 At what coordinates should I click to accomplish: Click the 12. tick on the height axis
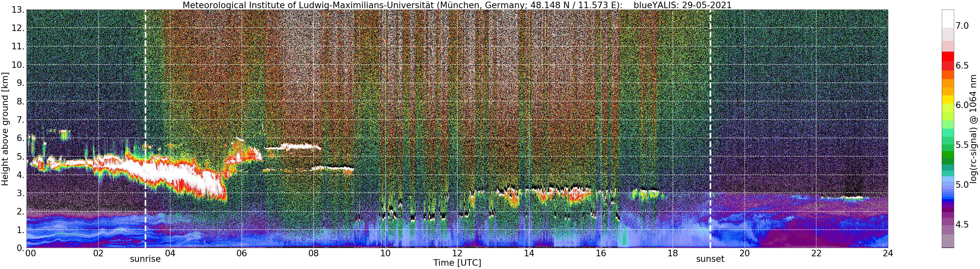(x=18, y=28)
